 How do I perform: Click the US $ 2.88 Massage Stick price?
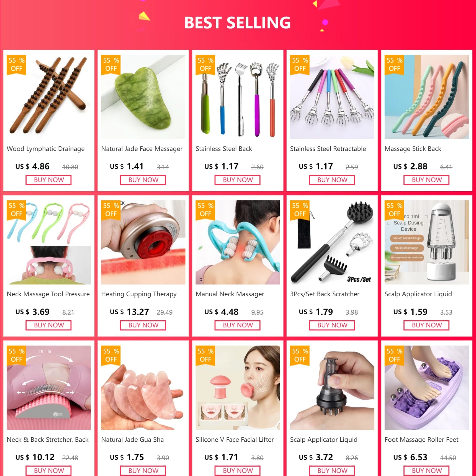click(410, 166)
